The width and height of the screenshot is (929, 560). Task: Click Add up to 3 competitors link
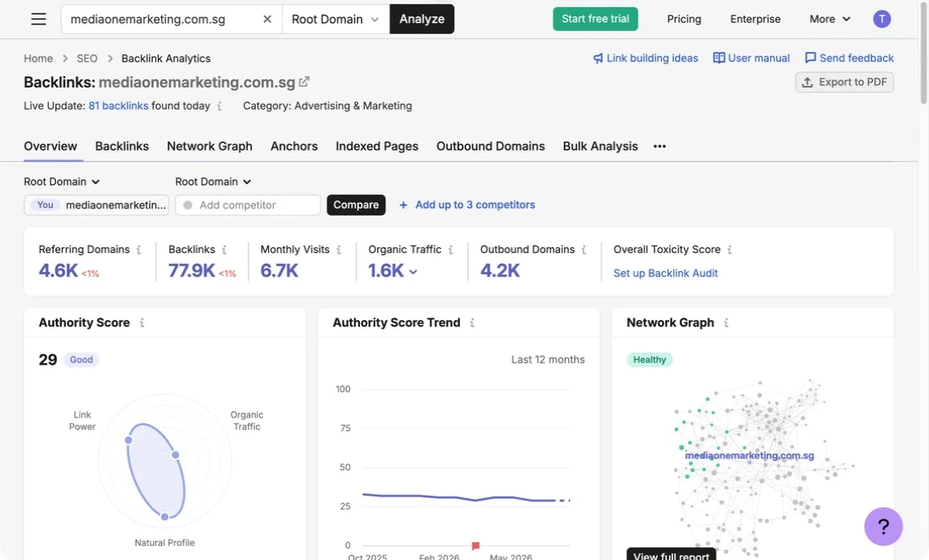475,205
